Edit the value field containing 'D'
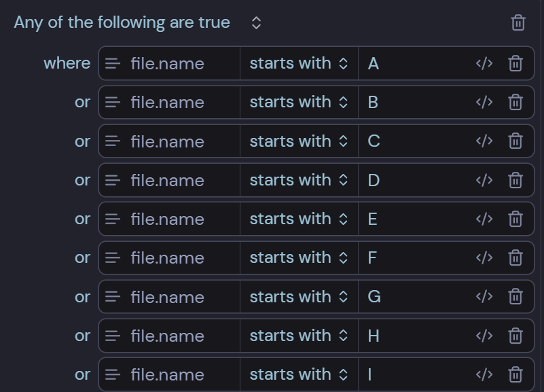This screenshot has height=392, width=544. click(x=415, y=180)
